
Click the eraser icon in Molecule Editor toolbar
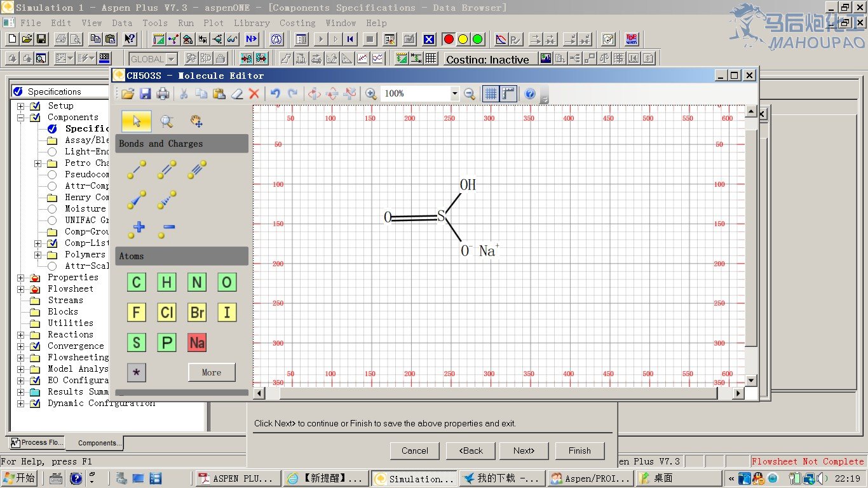pos(236,94)
